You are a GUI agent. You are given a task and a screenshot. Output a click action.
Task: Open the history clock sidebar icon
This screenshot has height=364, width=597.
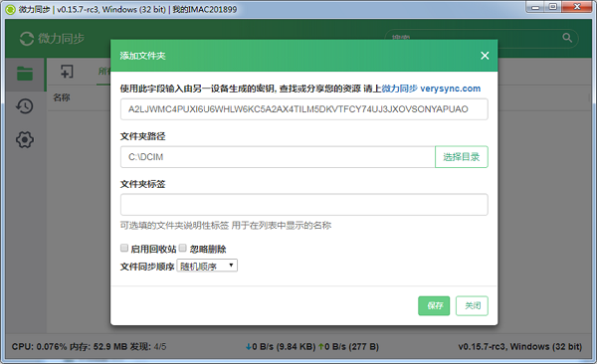[x=25, y=106]
